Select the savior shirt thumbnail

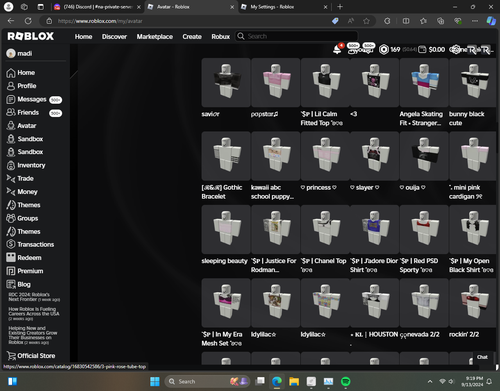point(226,82)
